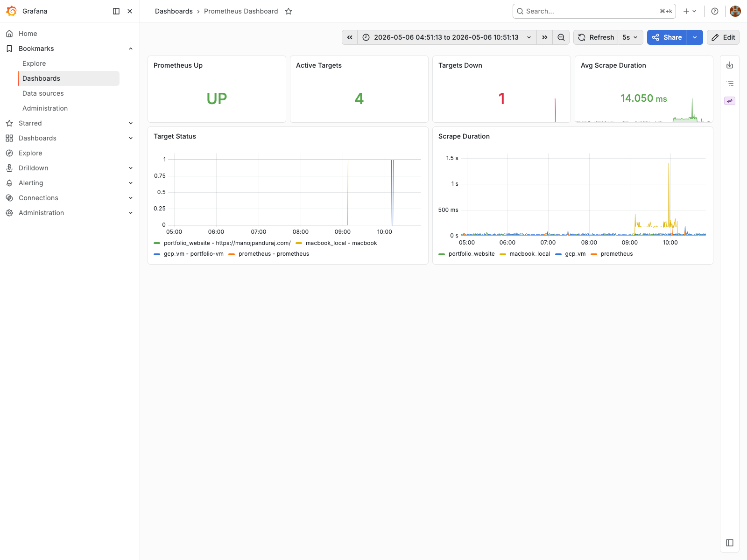Open Administration under Bookmarks
Screen dimensions: 747x560
point(45,108)
